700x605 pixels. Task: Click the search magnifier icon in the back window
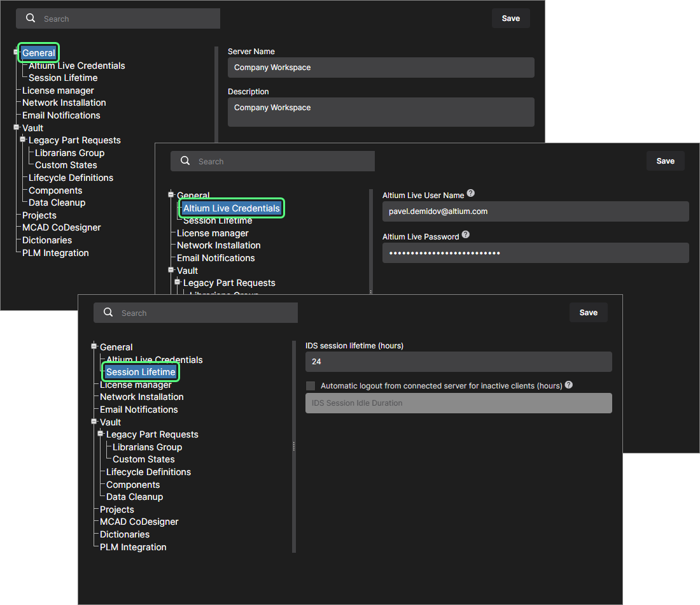click(x=31, y=18)
